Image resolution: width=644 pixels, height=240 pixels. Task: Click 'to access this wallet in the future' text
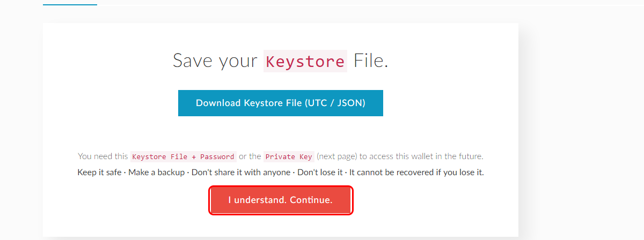[421, 157]
